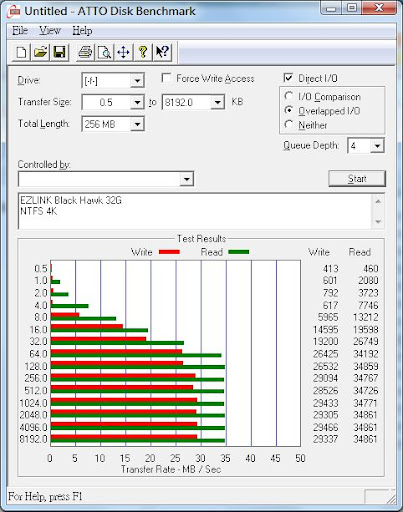Open a saved benchmark file icon

41,52
